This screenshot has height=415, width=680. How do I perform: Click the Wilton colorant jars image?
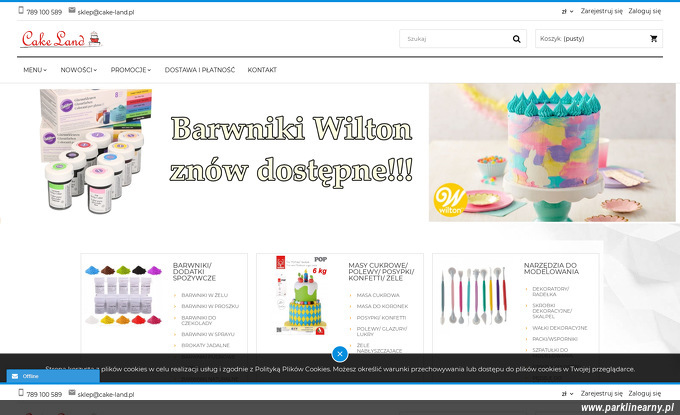[x=96, y=151]
